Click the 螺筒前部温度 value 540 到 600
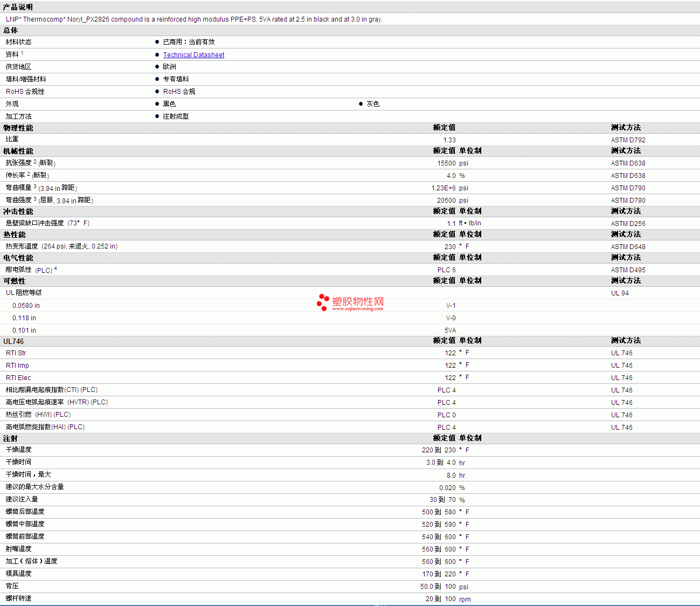This screenshot has height=606, width=700. pos(439,537)
